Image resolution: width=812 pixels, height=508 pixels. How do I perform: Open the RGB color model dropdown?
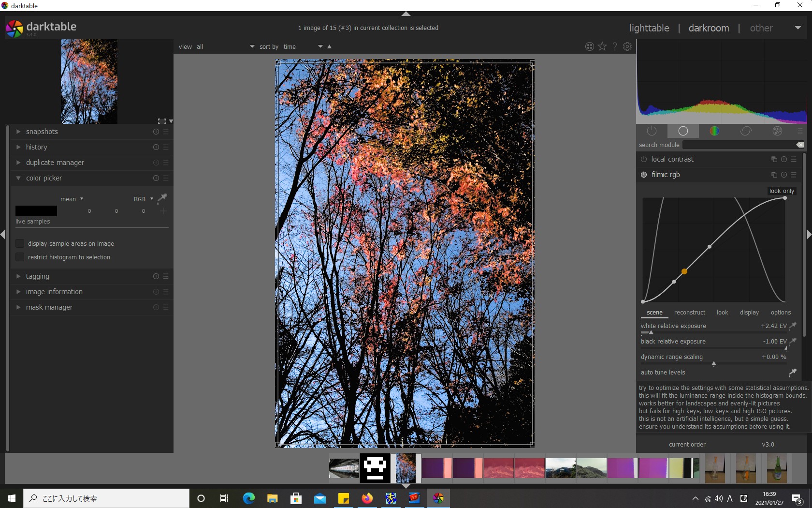coord(144,199)
